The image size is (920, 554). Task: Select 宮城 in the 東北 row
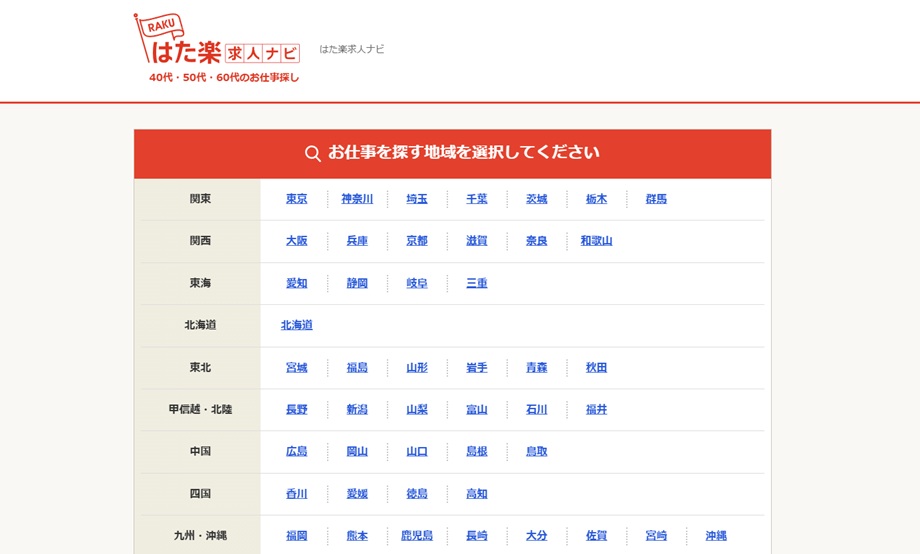coord(297,368)
